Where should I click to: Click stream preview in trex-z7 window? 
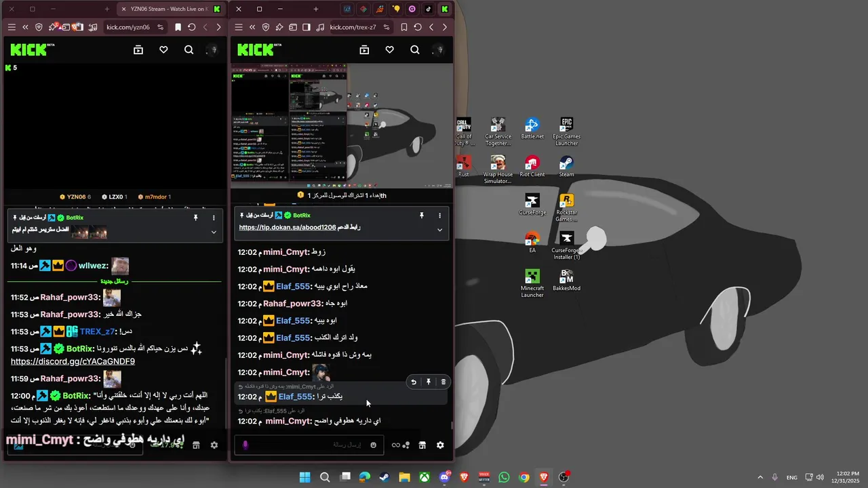(342, 125)
